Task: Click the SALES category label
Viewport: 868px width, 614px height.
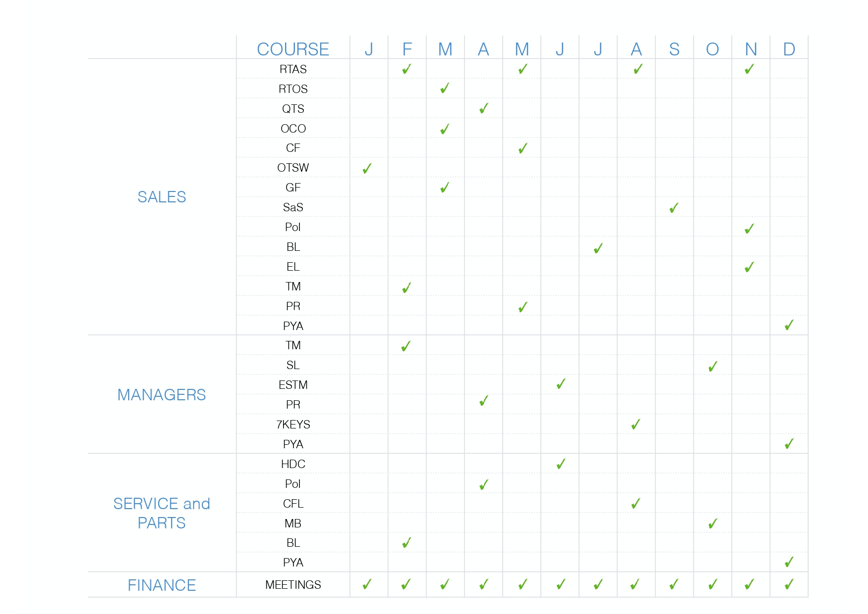Action: 162,197
